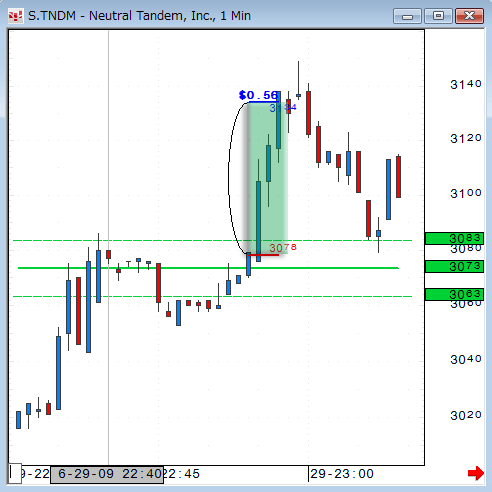Minimize the S.TNDM chart window
The width and height of the screenshot is (492, 492).
407,16
